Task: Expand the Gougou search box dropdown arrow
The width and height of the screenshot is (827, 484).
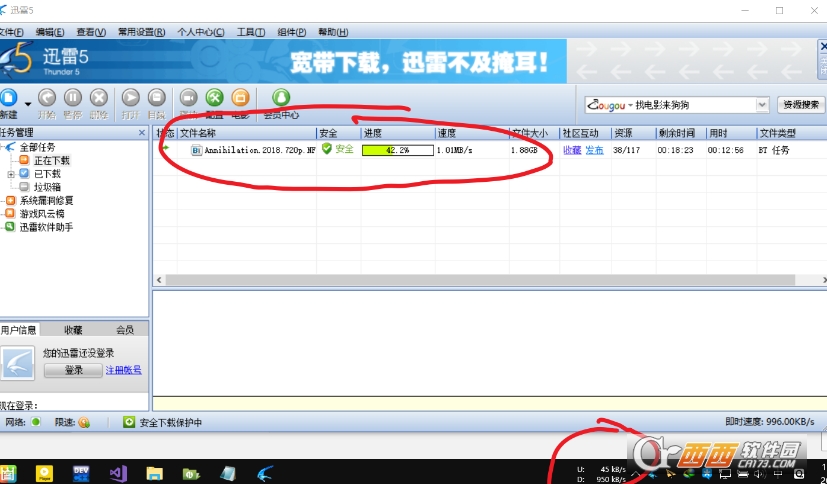Action: pyautogui.click(x=762, y=105)
